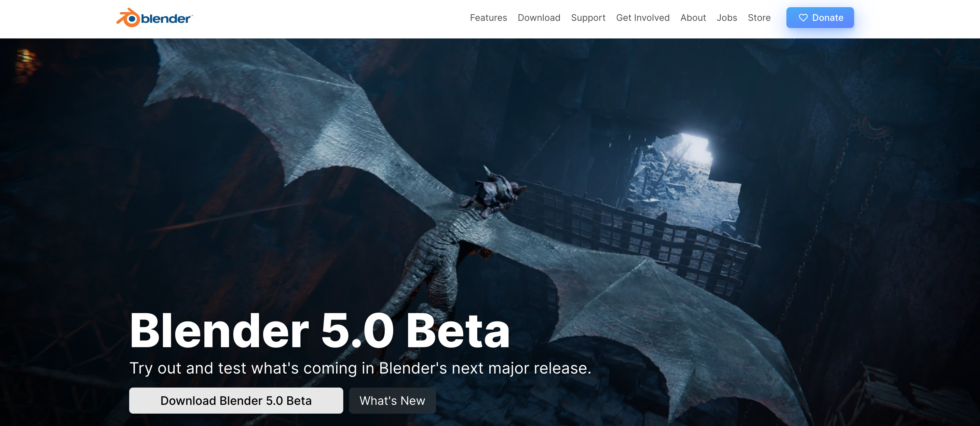Click the orange Blender logo icon
This screenshot has width=980, height=426.
click(129, 18)
